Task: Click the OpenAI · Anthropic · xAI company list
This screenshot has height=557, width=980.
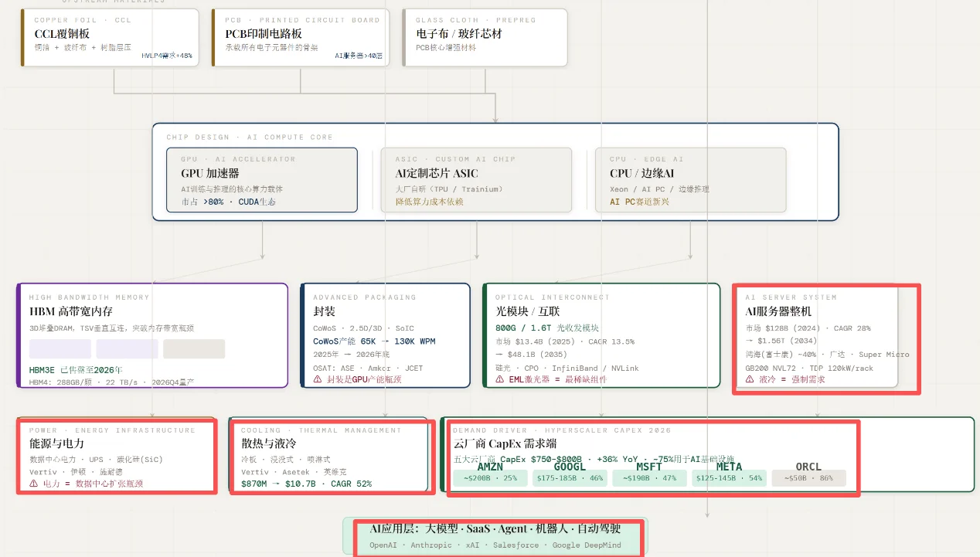Action: coord(495,545)
